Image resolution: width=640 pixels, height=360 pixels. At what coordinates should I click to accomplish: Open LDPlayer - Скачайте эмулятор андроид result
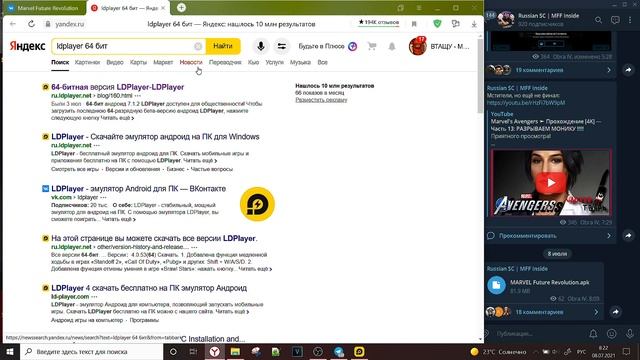[155, 137]
